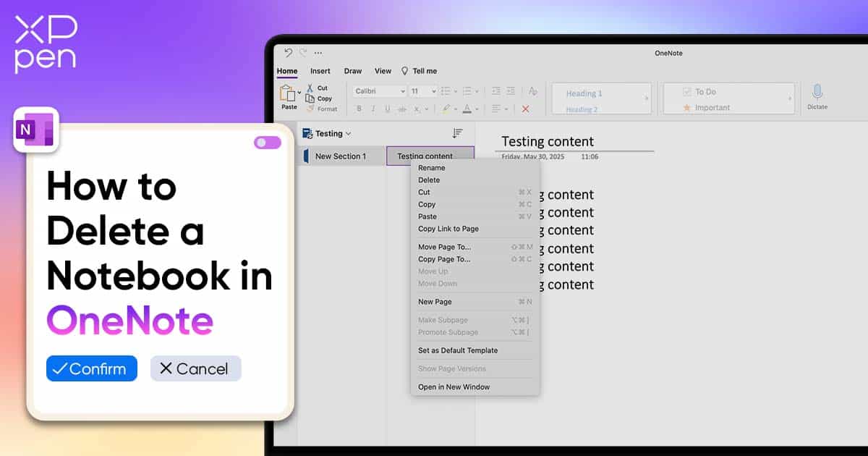Flip the purple toggle switch on banner card

tap(268, 143)
